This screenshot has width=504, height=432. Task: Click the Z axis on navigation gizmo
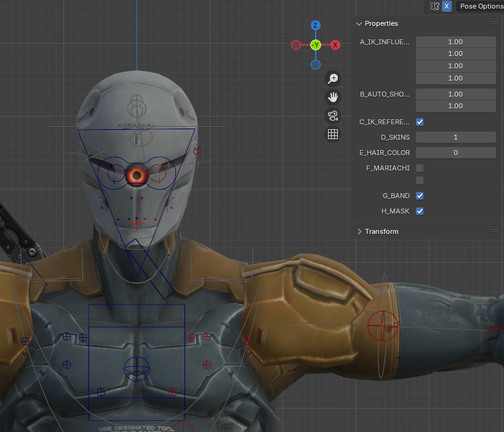point(316,25)
